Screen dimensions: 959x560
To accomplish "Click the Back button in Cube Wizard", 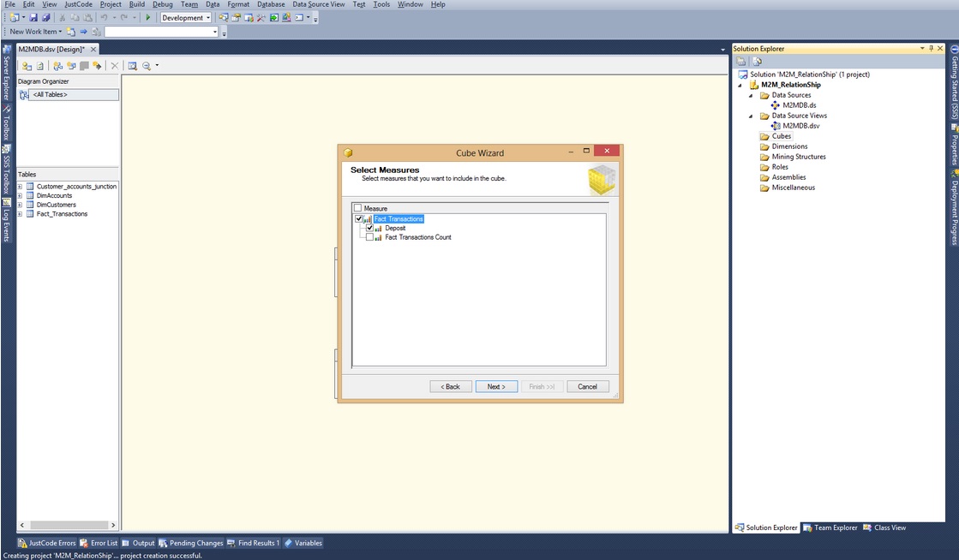I will [451, 386].
